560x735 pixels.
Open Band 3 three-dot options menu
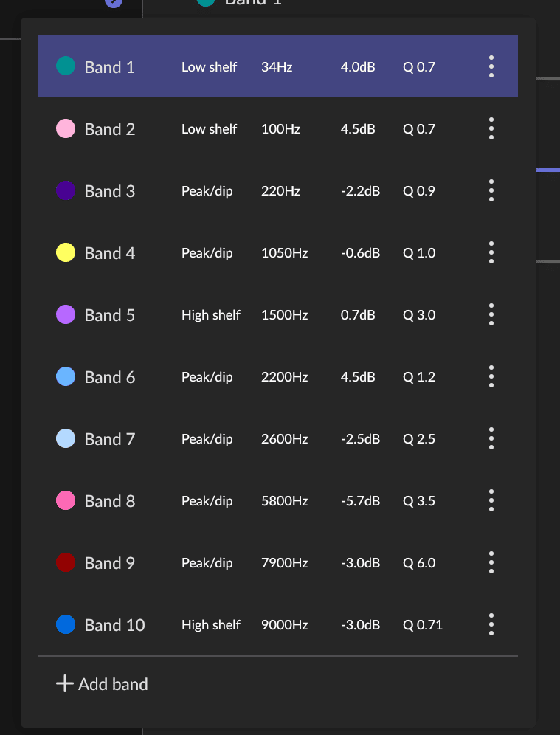[491, 191]
